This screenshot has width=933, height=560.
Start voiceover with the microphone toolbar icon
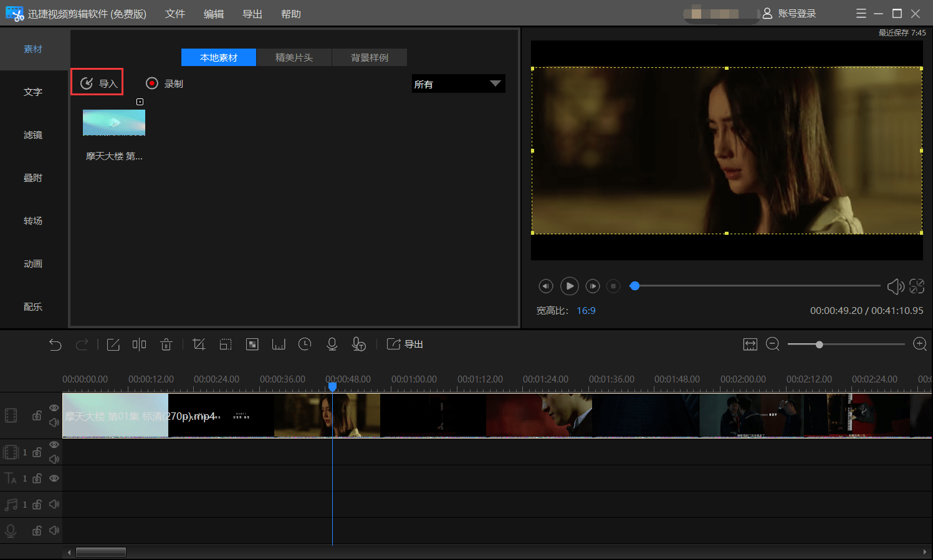pos(332,344)
